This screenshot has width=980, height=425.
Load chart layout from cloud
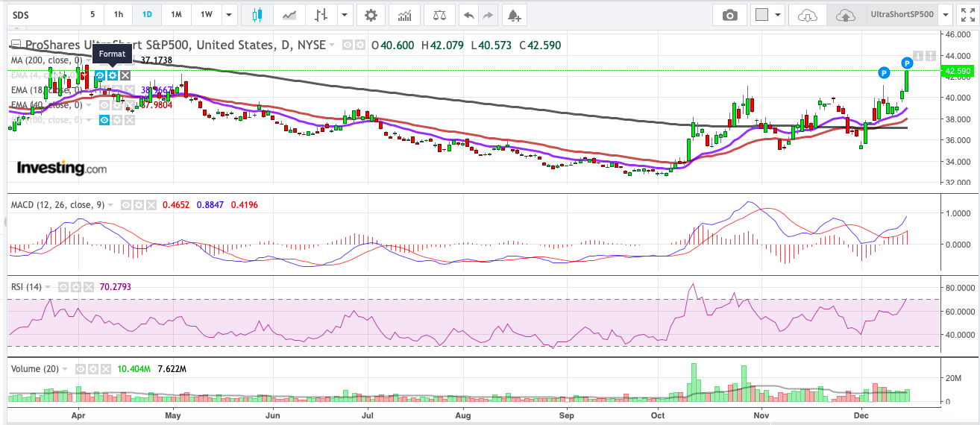point(808,15)
